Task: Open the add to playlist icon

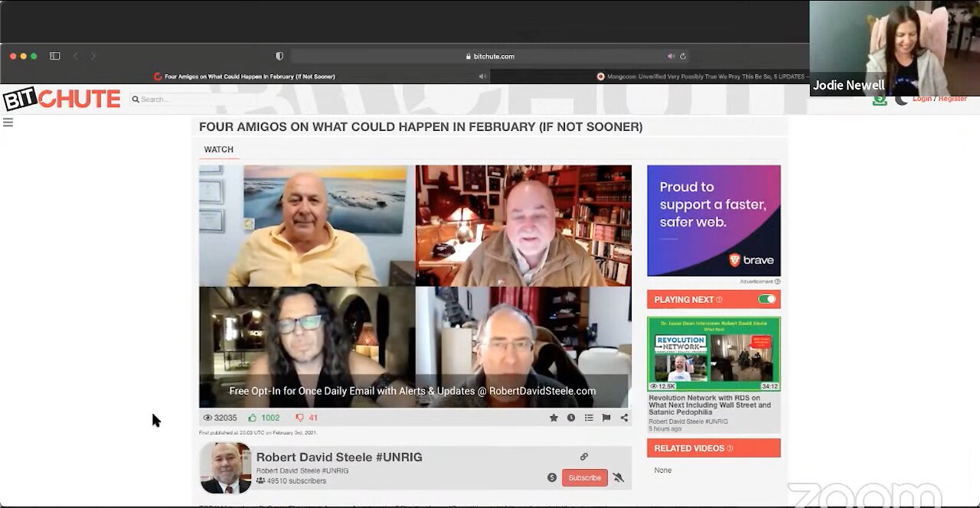Action: click(x=589, y=418)
